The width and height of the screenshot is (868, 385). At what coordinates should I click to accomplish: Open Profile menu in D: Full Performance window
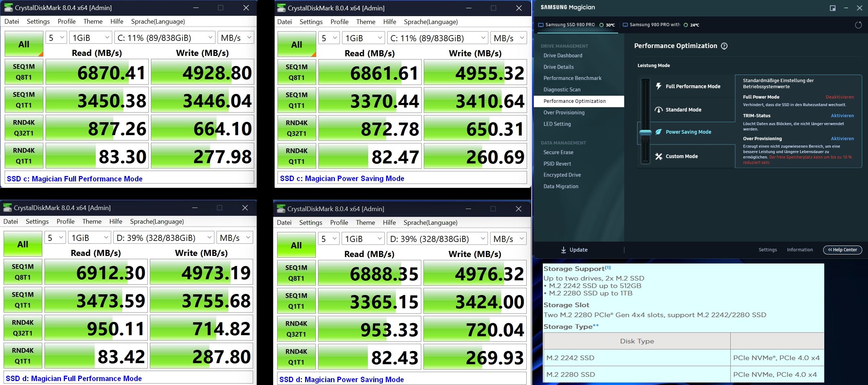tap(66, 222)
